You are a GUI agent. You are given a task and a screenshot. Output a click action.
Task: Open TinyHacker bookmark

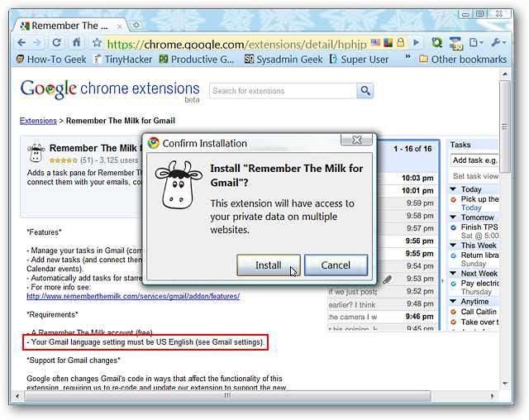tap(122, 60)
